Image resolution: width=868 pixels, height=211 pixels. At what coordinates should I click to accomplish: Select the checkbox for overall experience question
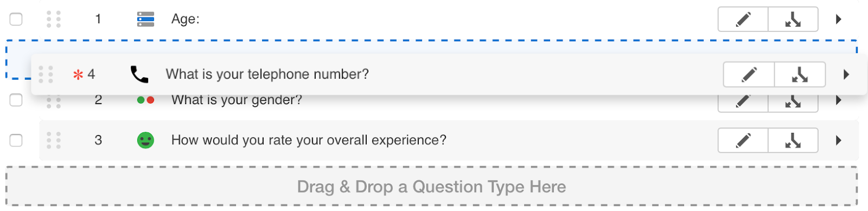[16, 140]
